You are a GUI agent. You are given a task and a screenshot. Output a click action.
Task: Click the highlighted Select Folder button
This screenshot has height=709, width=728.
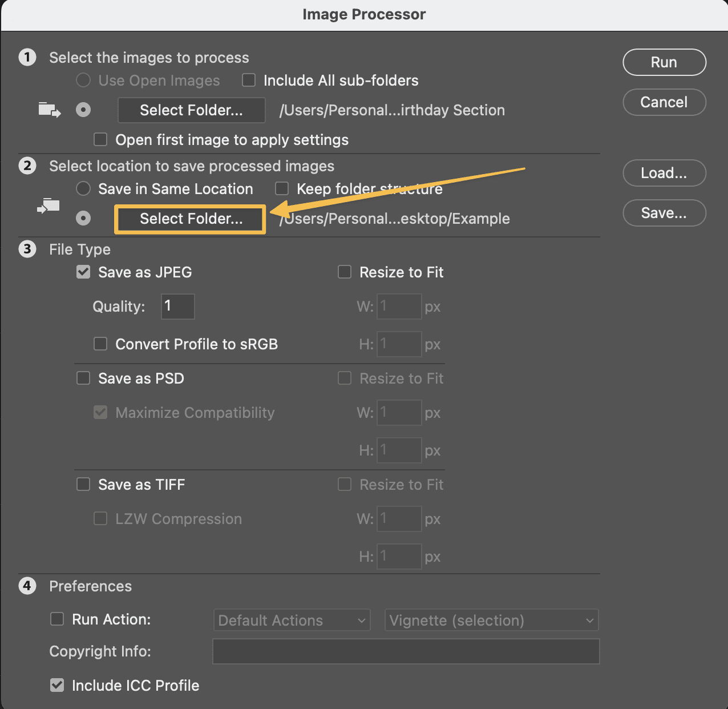tap(189, 219)
